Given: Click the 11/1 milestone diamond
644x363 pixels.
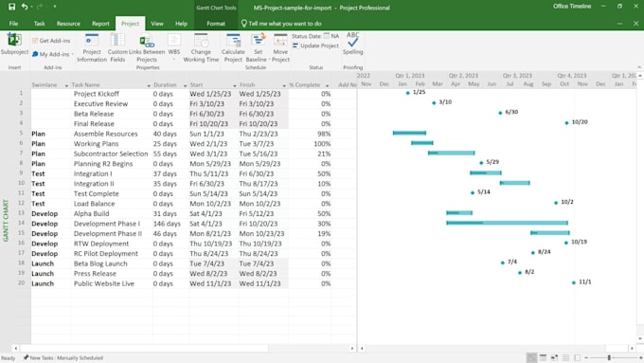Looking at the screenshot, I should pos(574,282).
